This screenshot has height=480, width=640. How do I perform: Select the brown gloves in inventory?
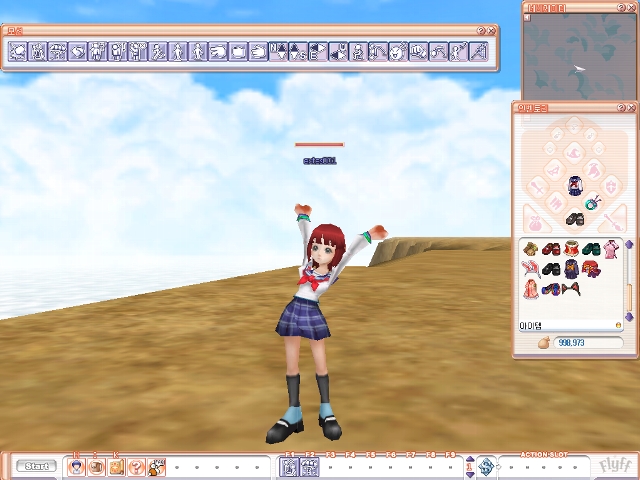pos(531,249)
